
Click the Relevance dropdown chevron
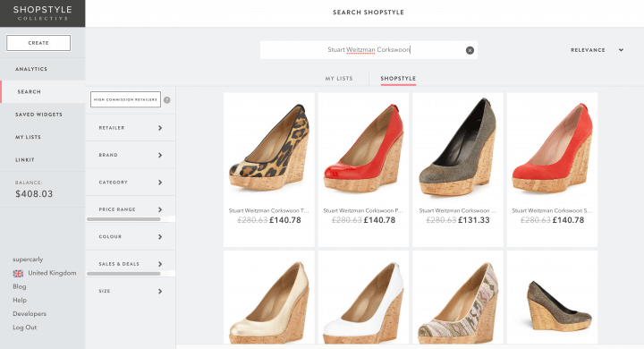point(621,50)
